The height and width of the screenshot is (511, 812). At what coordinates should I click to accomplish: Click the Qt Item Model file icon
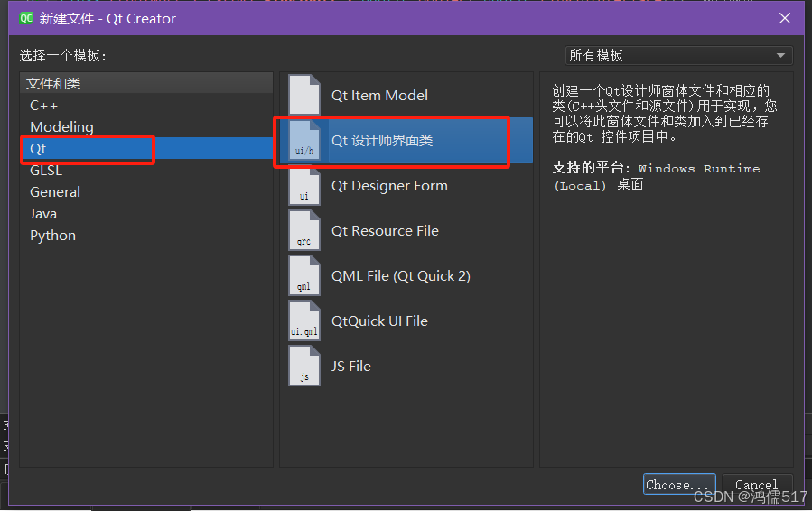(x=304, y=95)
